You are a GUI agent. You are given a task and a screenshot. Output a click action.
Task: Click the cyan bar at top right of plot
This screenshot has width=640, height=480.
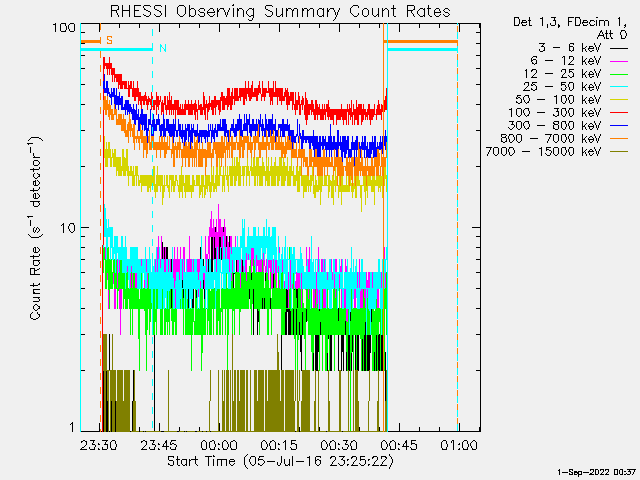tap(422, 49)
